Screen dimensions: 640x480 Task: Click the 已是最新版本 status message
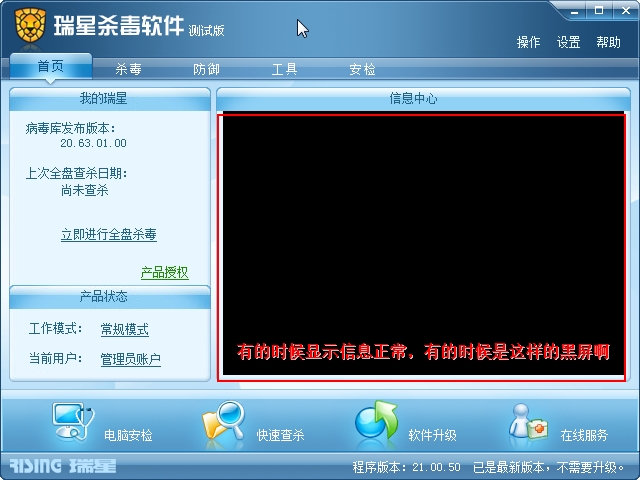[549, 467]
